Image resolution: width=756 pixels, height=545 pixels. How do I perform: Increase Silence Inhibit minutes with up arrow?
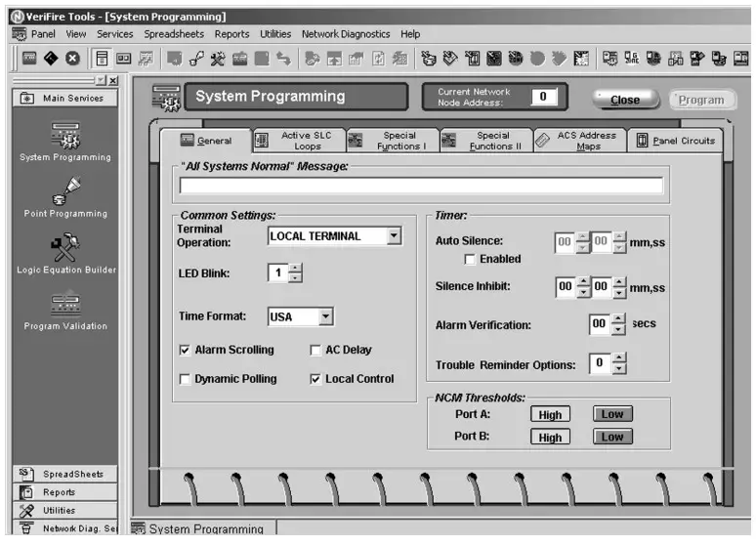(583, 281)
